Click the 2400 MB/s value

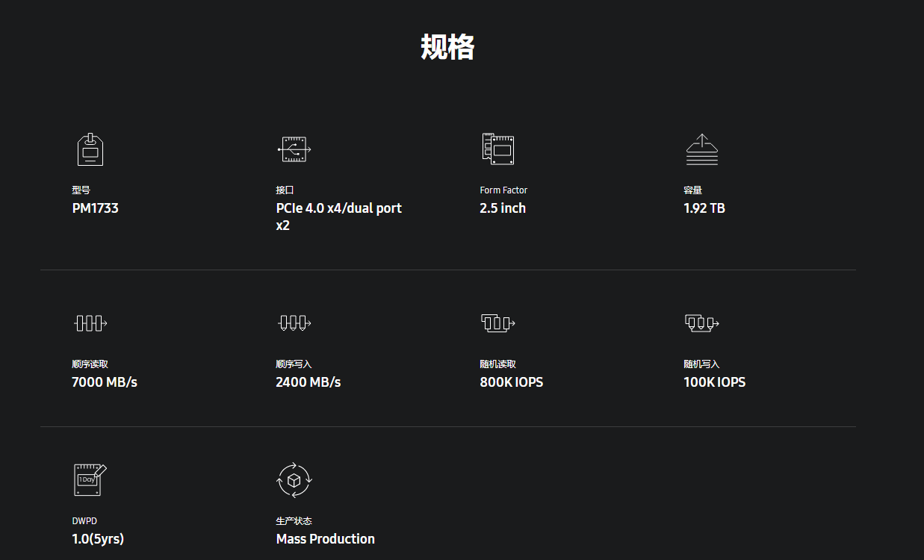308,382
